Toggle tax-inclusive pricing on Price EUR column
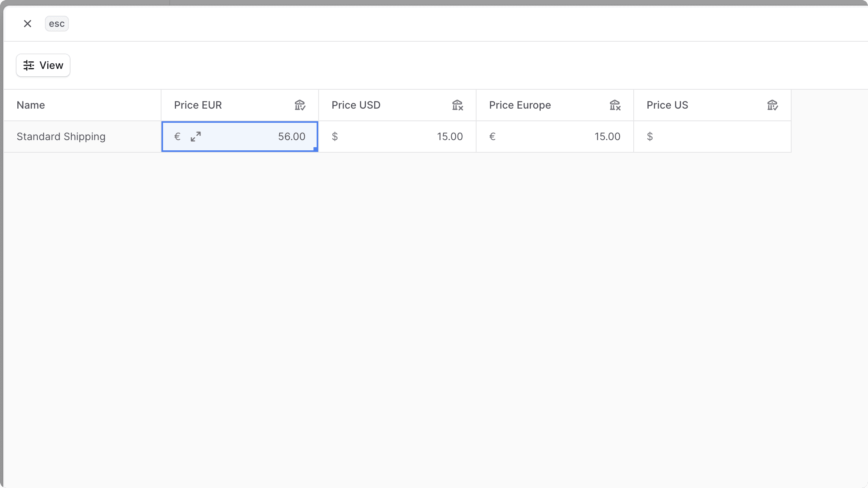This screenshot has height=488, width=868. click(x=300, y=105)
